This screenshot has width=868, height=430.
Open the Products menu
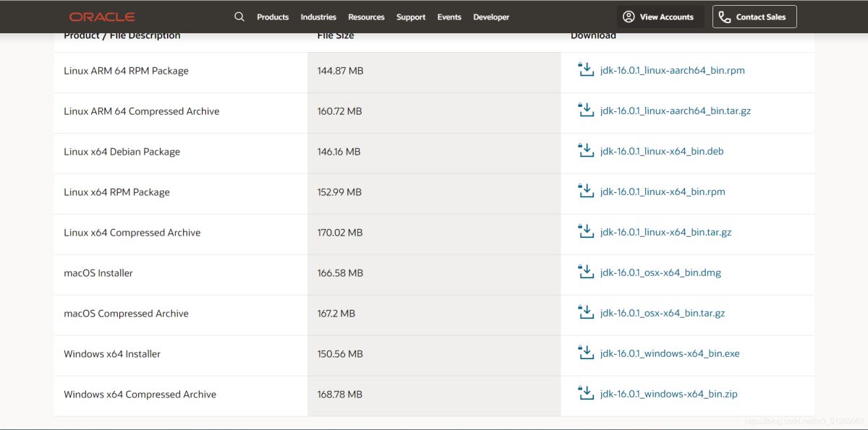pos(273,17)
